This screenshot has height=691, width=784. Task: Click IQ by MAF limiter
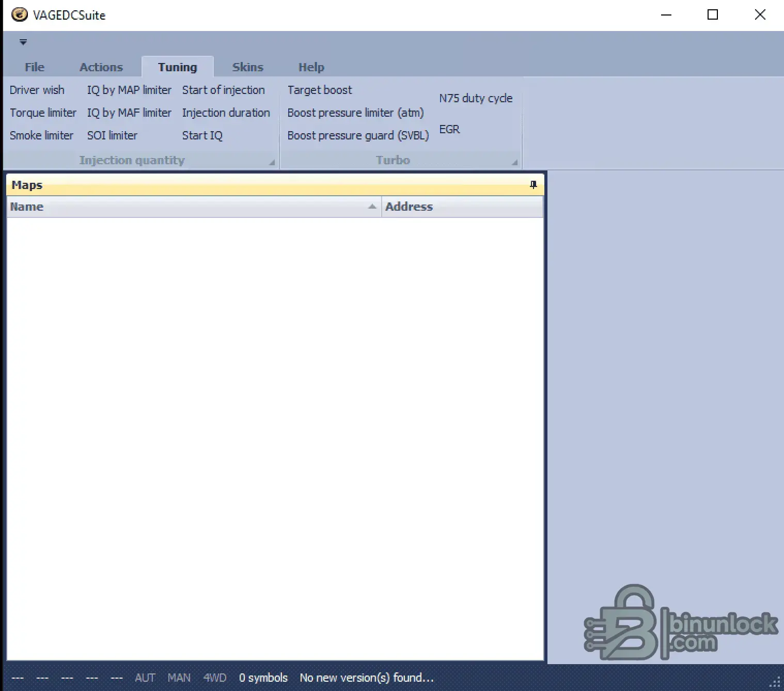[129, 113]
